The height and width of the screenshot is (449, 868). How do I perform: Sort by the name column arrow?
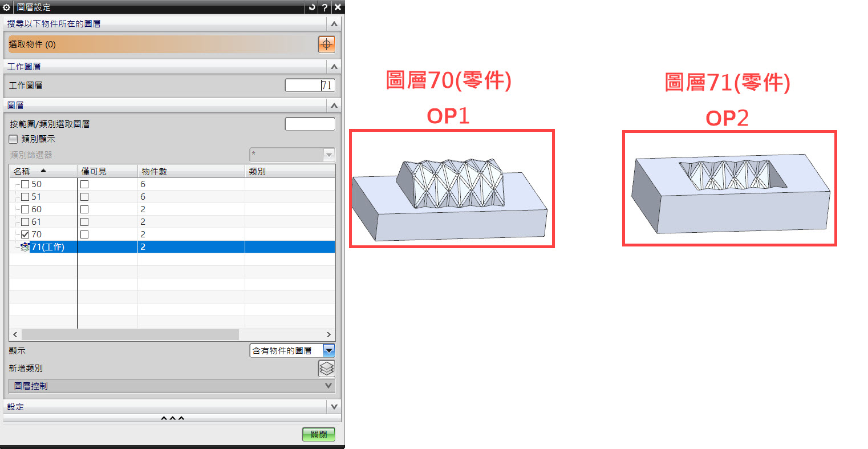click(43, 171)
